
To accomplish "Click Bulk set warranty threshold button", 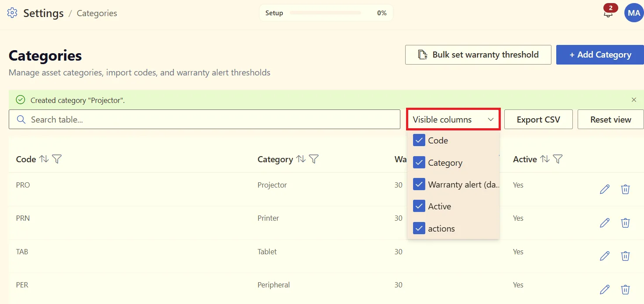I will point(478,55).
